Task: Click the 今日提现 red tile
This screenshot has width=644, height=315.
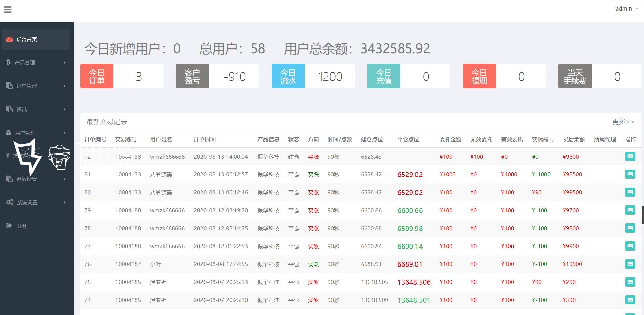Action: tap(479, 76)
